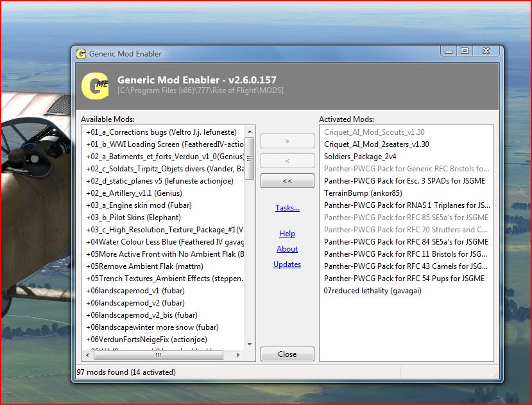
Task: Select +05Trench Textures_Ambient Effects mod
Action: pos(165,279)
